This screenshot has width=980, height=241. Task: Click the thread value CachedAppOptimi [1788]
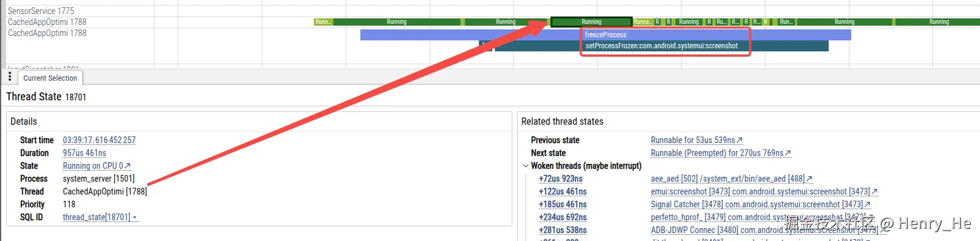[105, 191]
